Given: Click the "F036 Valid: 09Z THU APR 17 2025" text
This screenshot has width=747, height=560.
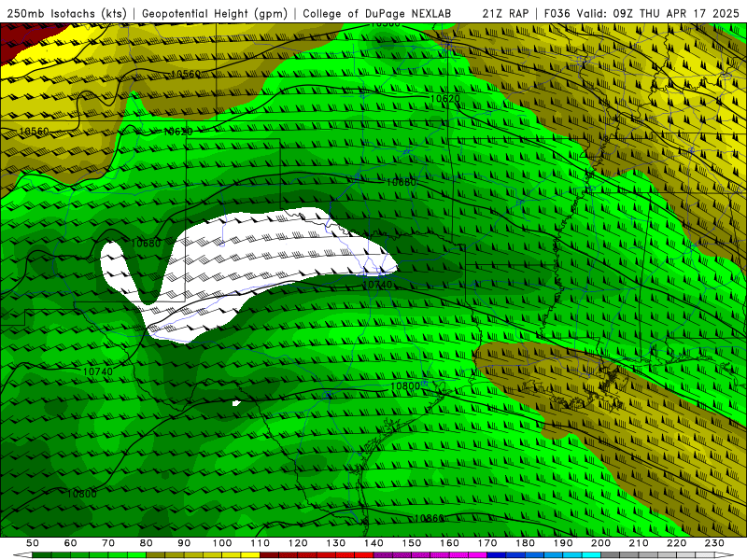Looking at the screenshot, I should [641, 13].
